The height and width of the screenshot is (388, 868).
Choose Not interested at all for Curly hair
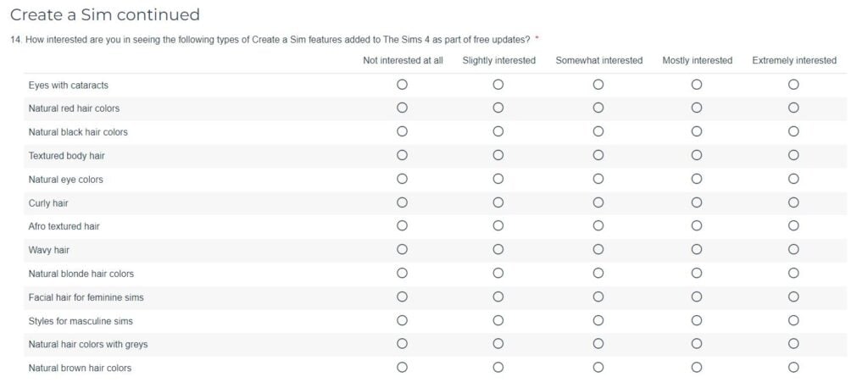(x=403, y=202)
